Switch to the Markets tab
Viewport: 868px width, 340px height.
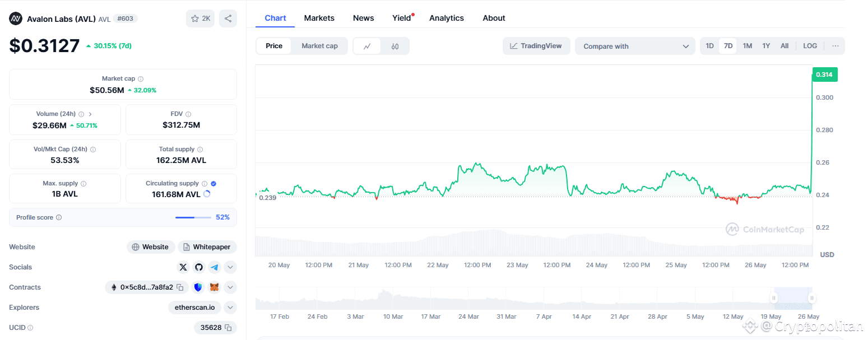(x=319, y=17)
